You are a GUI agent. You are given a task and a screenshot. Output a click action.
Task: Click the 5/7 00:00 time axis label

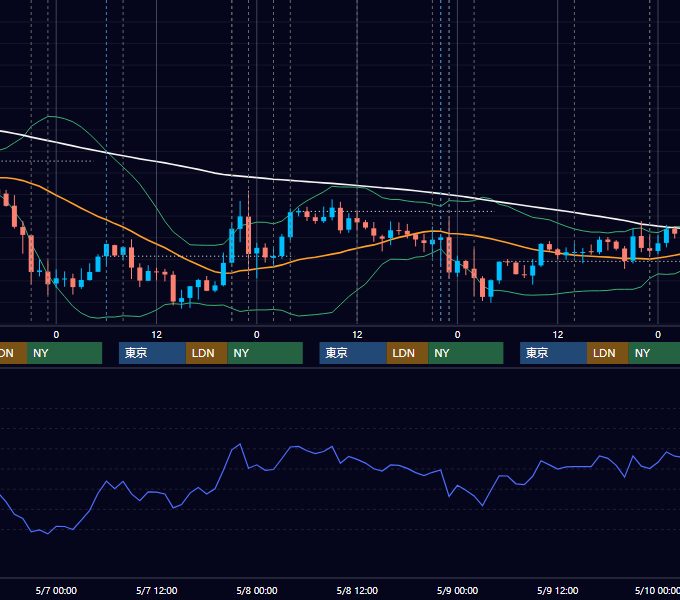(56, 590)
